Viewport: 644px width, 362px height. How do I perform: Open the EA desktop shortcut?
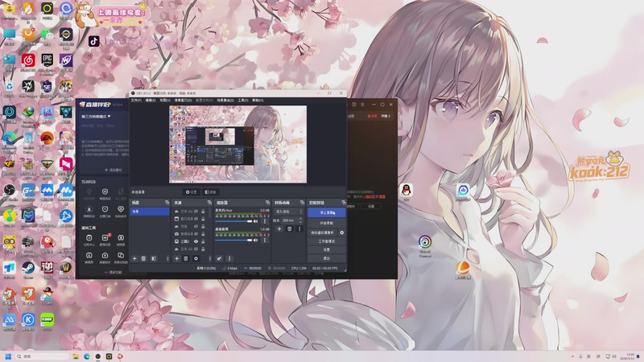47,140
